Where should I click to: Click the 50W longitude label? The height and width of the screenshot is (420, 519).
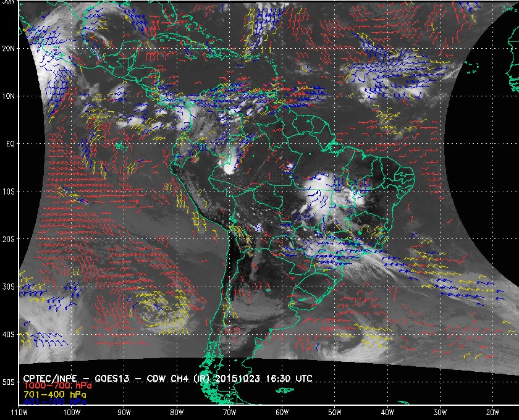335,413
